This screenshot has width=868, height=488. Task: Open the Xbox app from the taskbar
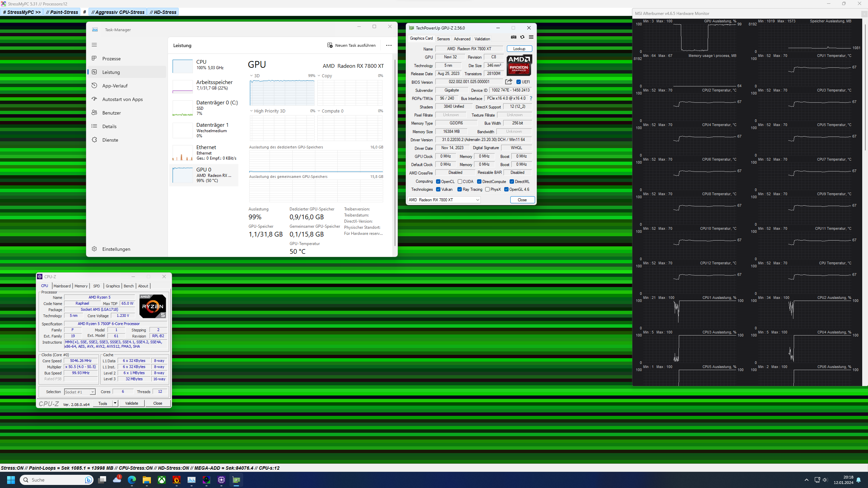click(x=162, y=480)
